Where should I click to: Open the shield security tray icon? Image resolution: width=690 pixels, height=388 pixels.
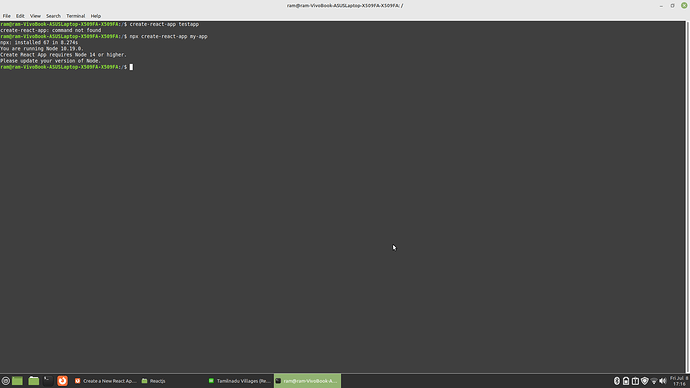click(x=644, y=381)
